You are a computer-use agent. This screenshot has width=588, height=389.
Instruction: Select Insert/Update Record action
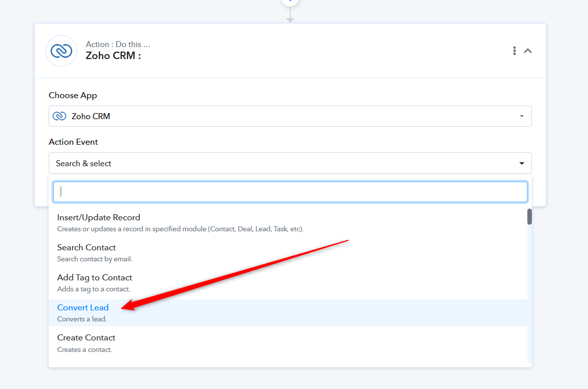(288, 223)
